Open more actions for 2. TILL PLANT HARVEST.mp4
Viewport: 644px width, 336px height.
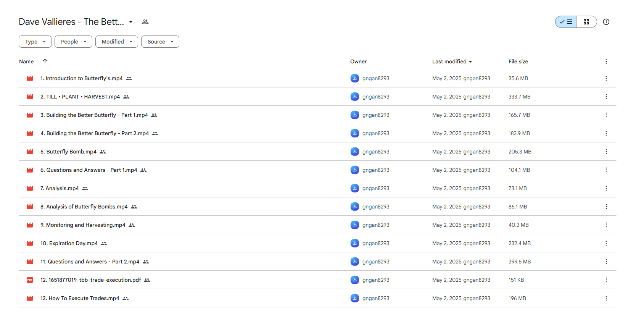[606, 97]
